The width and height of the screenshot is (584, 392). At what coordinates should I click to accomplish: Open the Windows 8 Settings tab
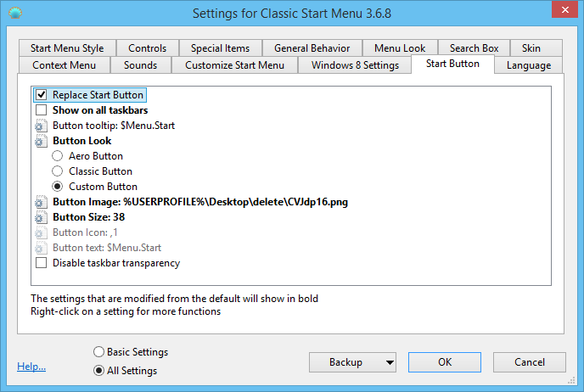pos(354,65)
